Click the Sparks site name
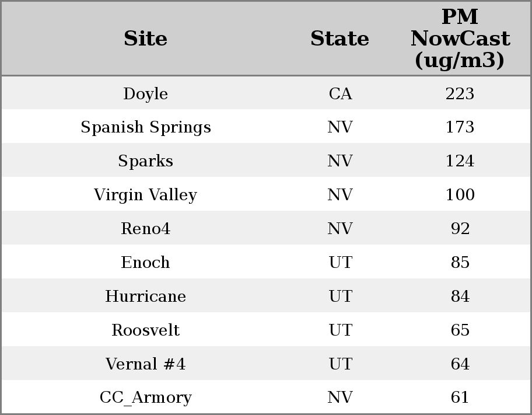Viewport: 532px width, 415px height. 145,161
